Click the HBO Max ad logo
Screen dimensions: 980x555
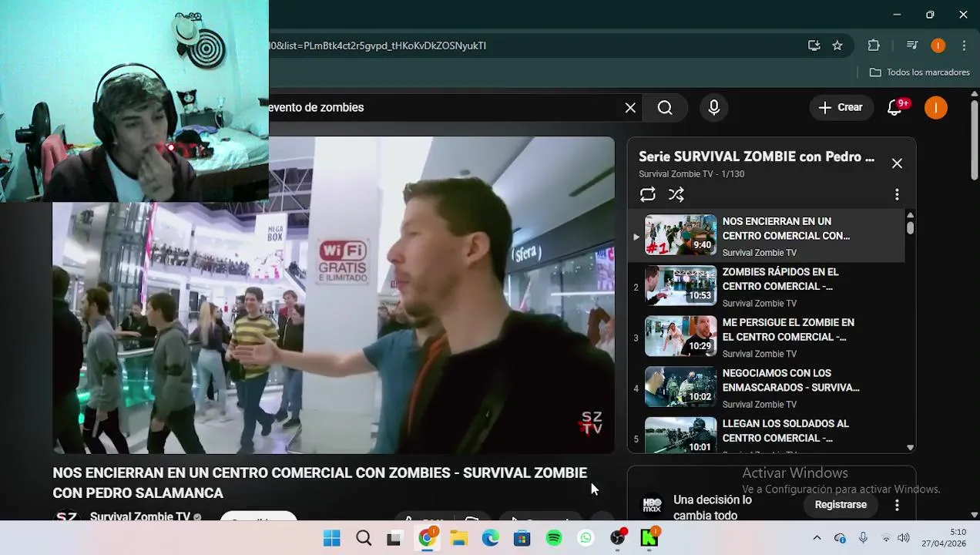653,505
